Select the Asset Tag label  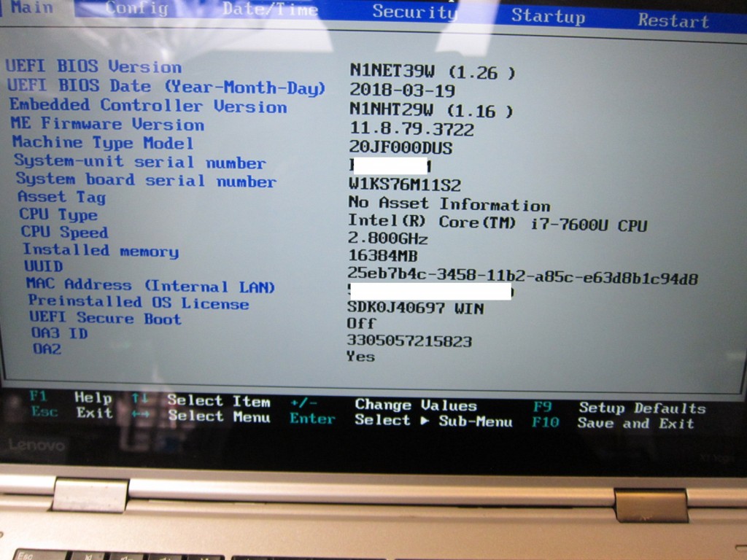[x=62, y=197]
